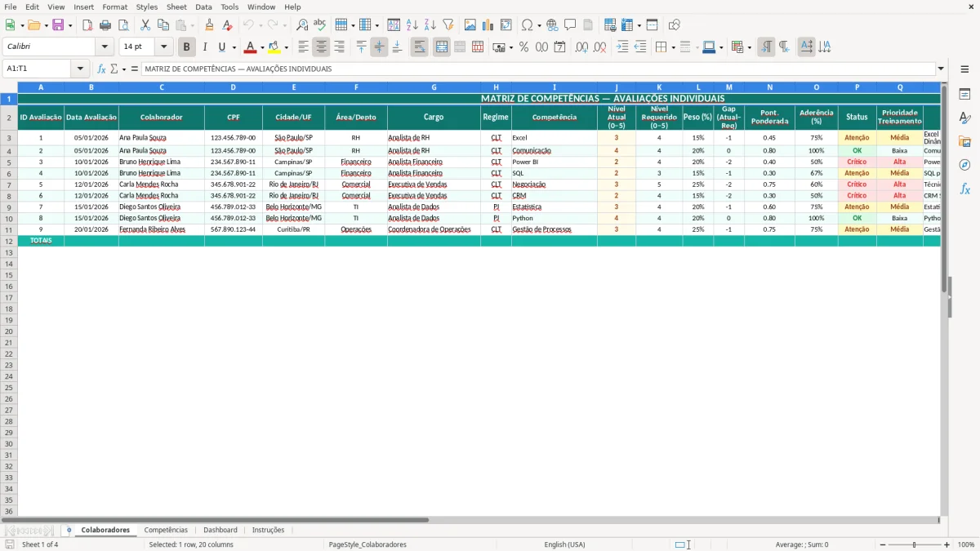Toggle merge and center cells

(440, 47)
